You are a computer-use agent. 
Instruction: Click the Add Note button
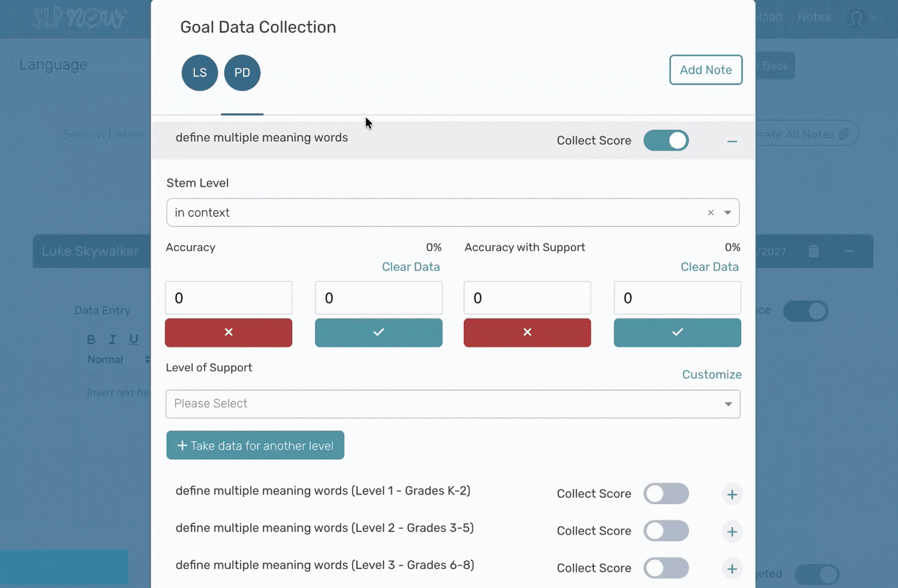coord(706,70)
